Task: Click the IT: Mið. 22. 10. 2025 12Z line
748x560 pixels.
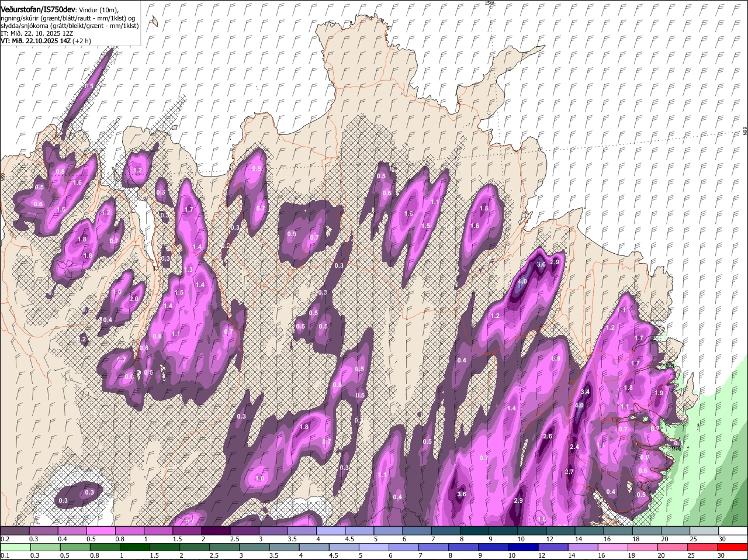Action: (x=37, y=33)
